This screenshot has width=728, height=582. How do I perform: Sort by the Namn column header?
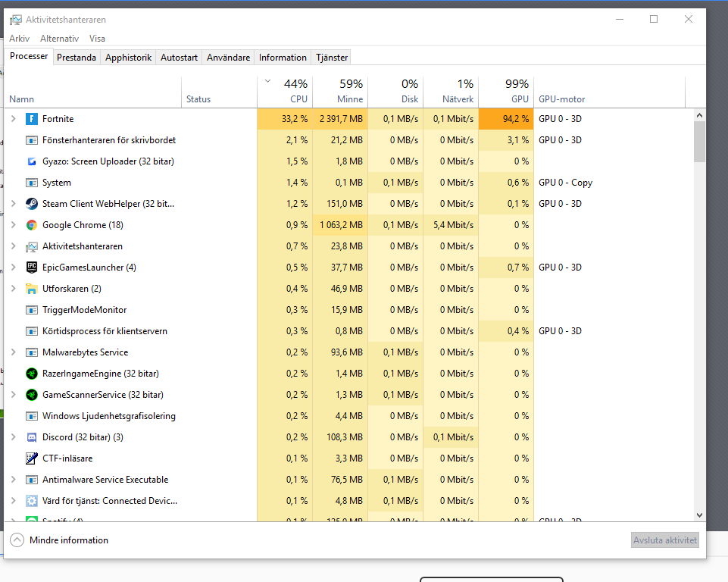93,92
